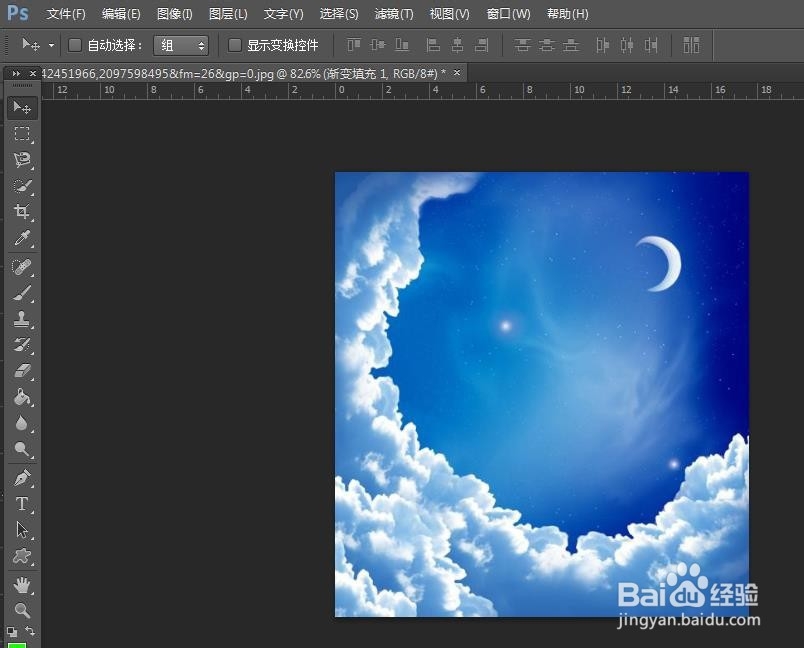
Task: Select the Dodge tool
Action: tap(22, 449)
